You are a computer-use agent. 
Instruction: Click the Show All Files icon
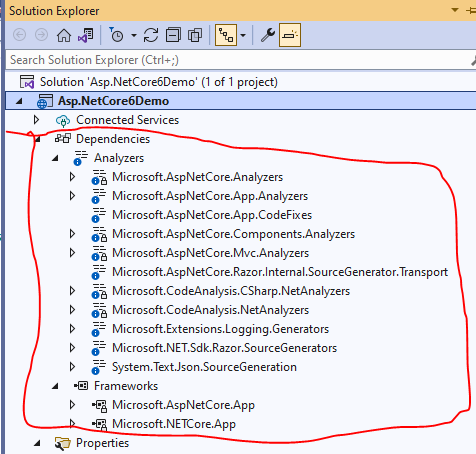(x=195, y=35)
